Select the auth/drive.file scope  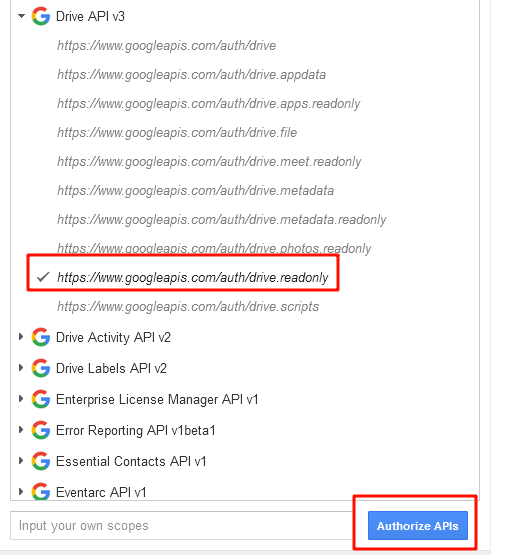tap(177, 133)
